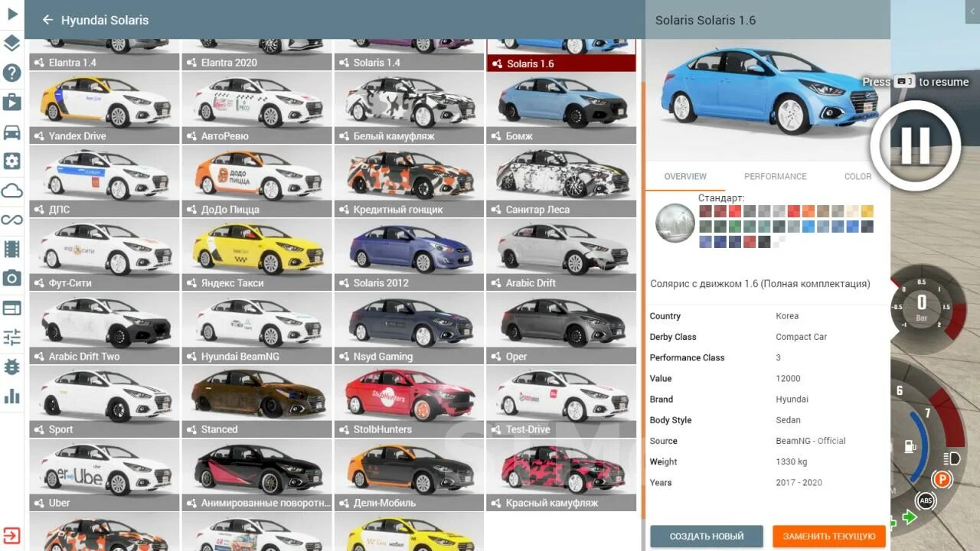Select the Красный камуфляж car config
The width and height of the screenshot is (980, 551).
coord(561,475)
